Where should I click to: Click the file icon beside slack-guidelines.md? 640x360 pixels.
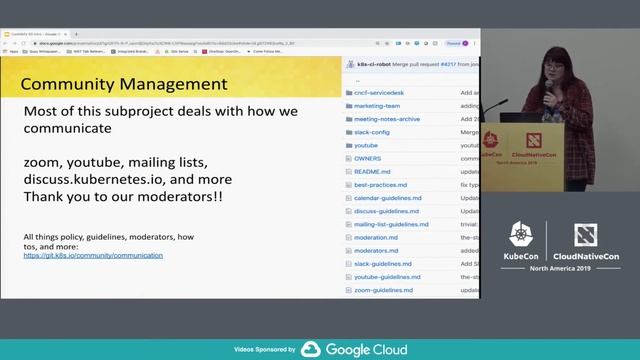click(x=349, y=264)
